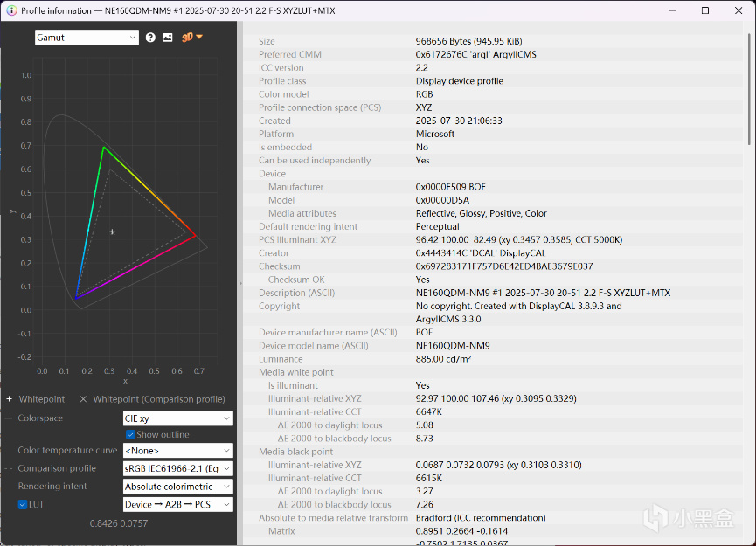Image resolution: width=756 pixels, height=546 pixels.
Task: Click the Preferred CMM value ArgyllCMS
Action: click(x=475, y=54)
